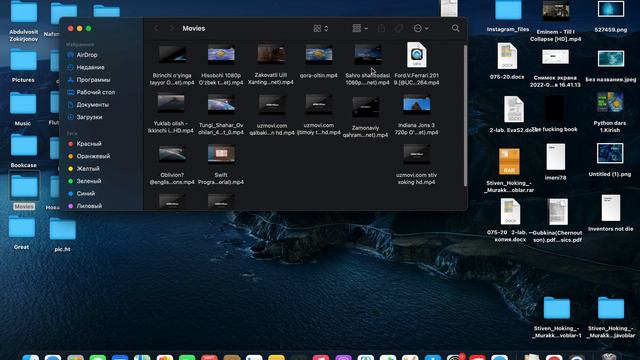Screen dimensions: 640x360
Task: Open the grouping options dropdown in toolbar
Action: (x=360, y=28)
